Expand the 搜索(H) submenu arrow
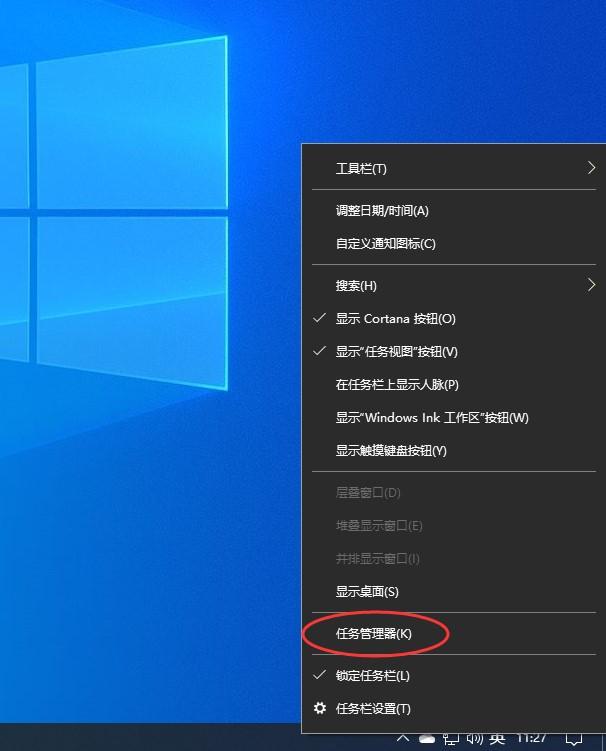The image size is (606, 751). pyautogui.click(x=591, y=286)
